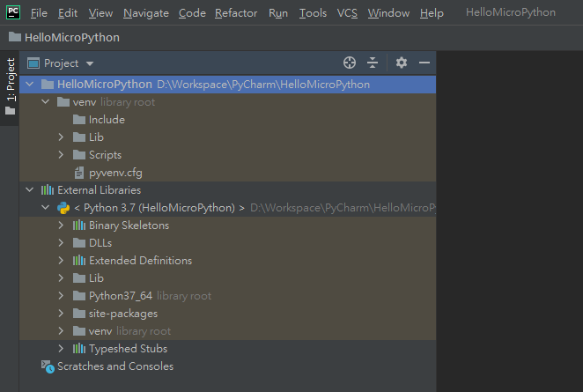
Task: Click the Scratches and Consoles icon
Action: click(48, 366)
